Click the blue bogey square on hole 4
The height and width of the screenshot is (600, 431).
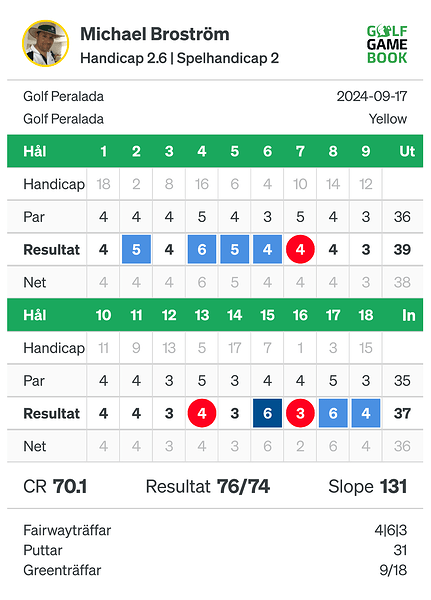coord(202,249)
